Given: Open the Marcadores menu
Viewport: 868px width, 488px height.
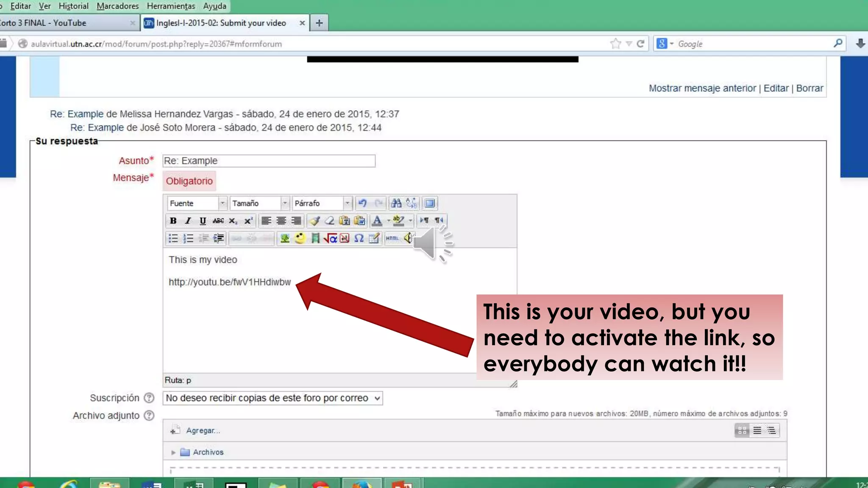Looking at the screenshot, I should (x=117, y=6).
